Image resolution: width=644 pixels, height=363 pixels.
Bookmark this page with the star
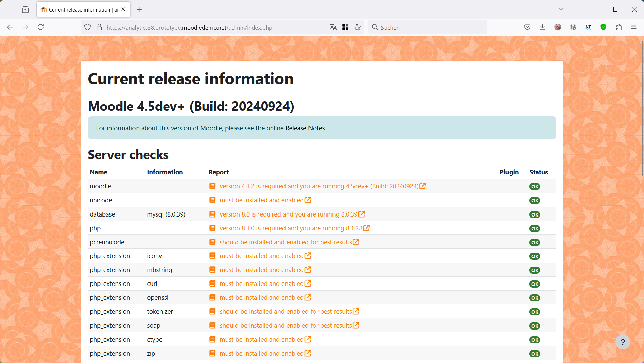pyautogui.click(x=357, y=27)
